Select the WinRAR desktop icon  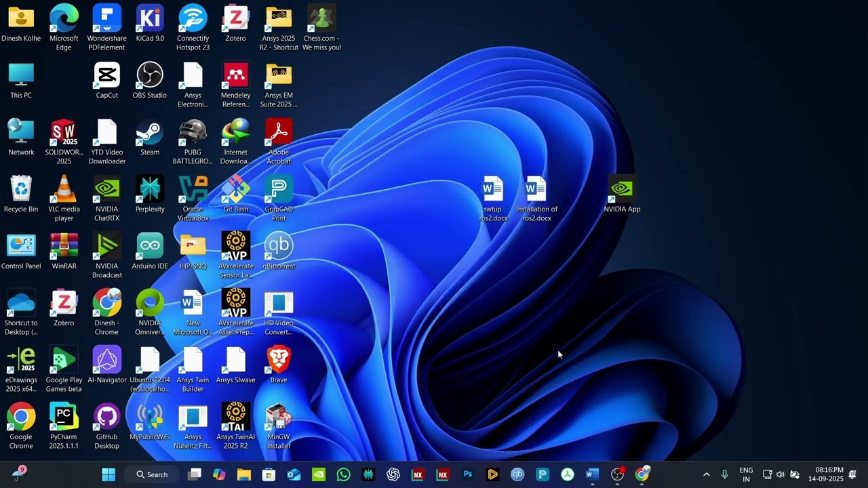(64, 252)
